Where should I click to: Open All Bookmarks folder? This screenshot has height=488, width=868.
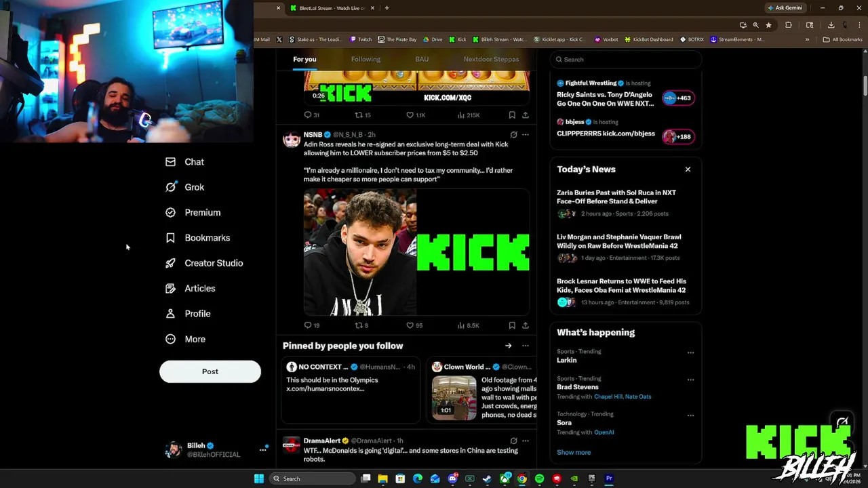click(x=843, y=39)
